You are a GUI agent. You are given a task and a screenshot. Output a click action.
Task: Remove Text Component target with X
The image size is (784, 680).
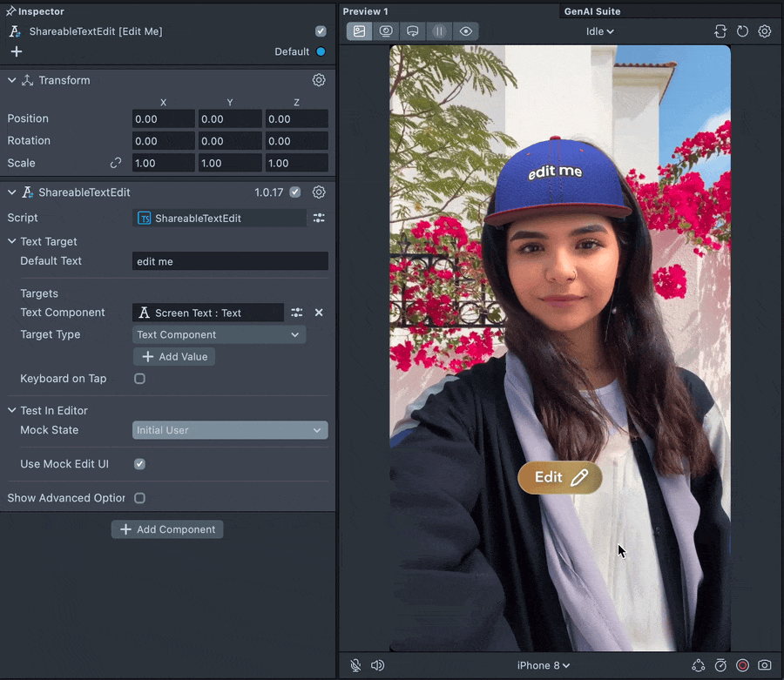click(319, 313)
